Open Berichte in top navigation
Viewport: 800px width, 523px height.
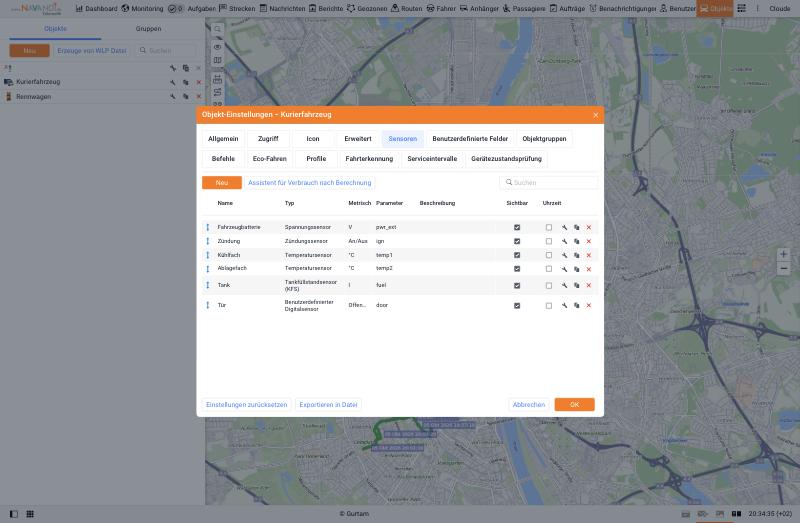(326, 8)
